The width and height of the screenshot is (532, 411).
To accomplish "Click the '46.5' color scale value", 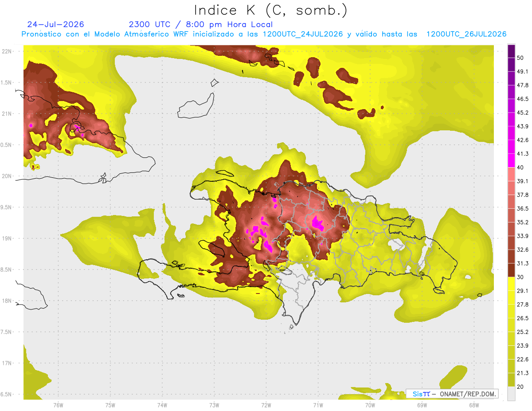I will (x=522, y=99).
